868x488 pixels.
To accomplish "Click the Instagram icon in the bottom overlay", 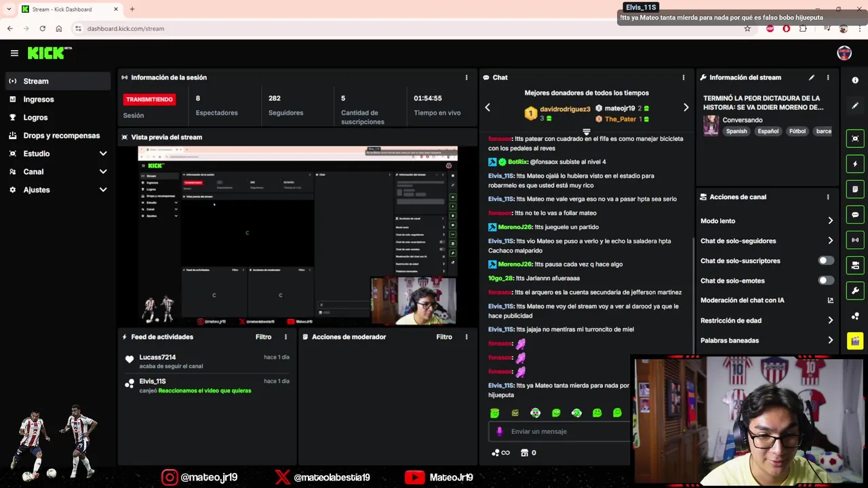I will pos(169,477).
